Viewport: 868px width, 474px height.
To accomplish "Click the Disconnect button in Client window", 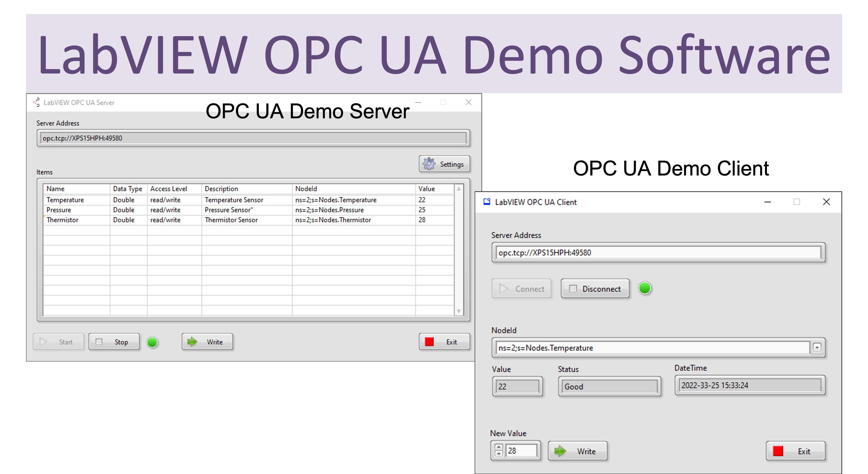I will click(595, 288).
